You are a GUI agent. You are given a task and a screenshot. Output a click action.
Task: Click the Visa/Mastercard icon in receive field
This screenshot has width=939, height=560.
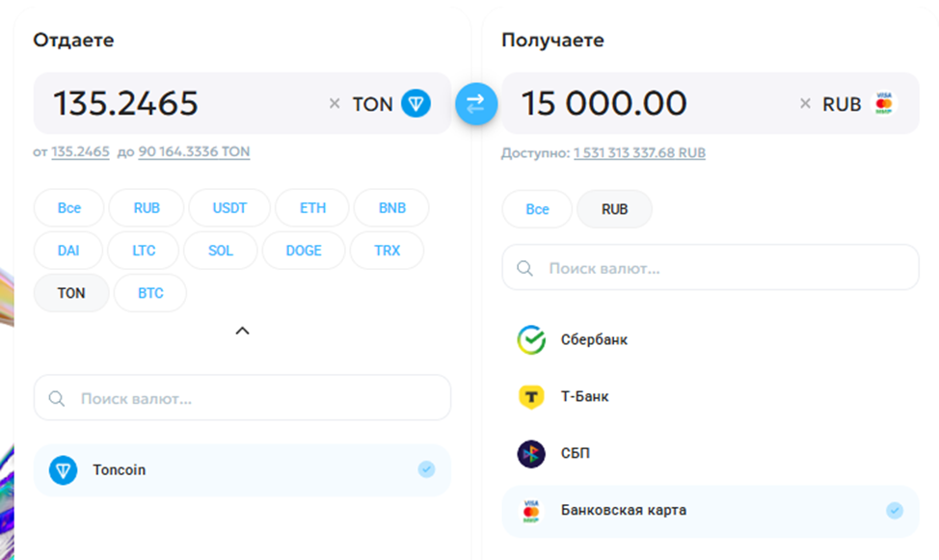tap(884, 104)
